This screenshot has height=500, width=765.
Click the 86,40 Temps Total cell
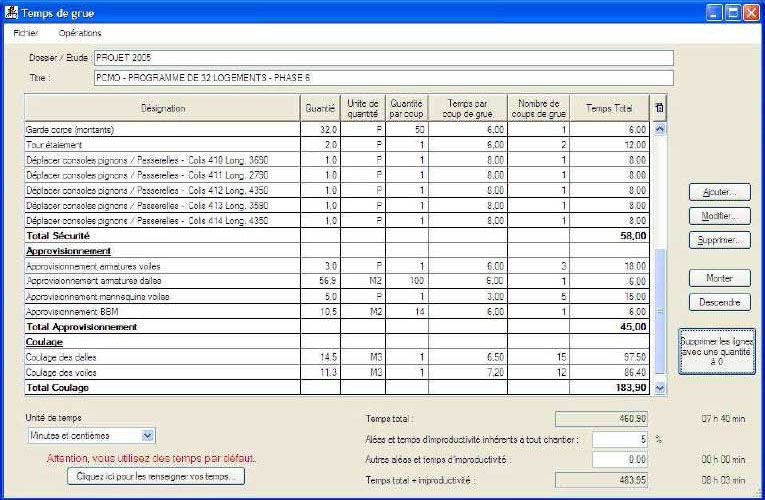(609, 373)
